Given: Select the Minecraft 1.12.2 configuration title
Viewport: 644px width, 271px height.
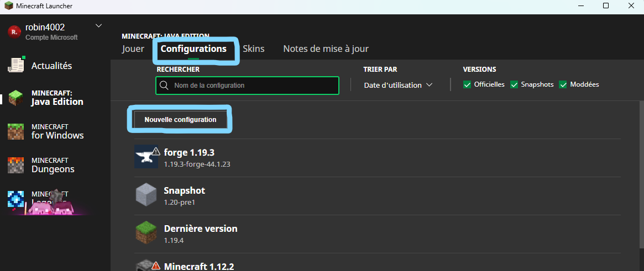Looking at the screenshot, I should click(199, 266).
